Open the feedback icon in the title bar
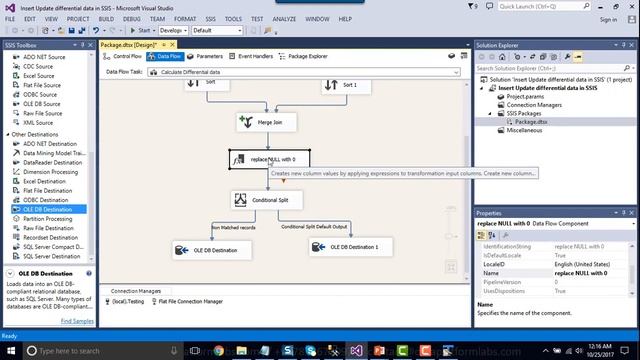The image size is (640, 360). [489, 6]
